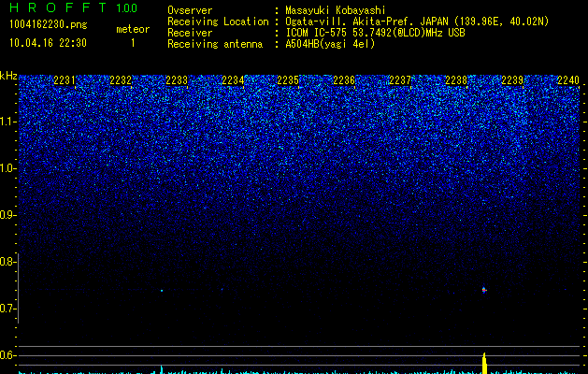Click the Receiving antenna label
The height and width of the screenshot is (374, 588).
(215, 44)
